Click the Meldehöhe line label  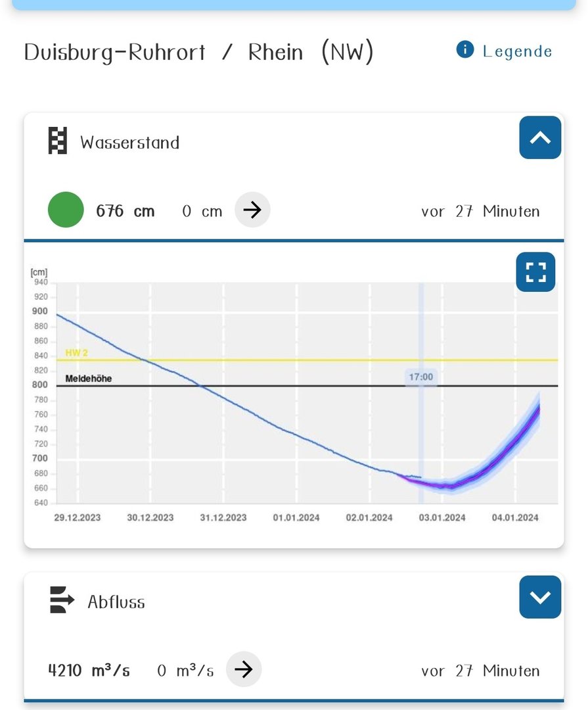click(x=89, y=379)
